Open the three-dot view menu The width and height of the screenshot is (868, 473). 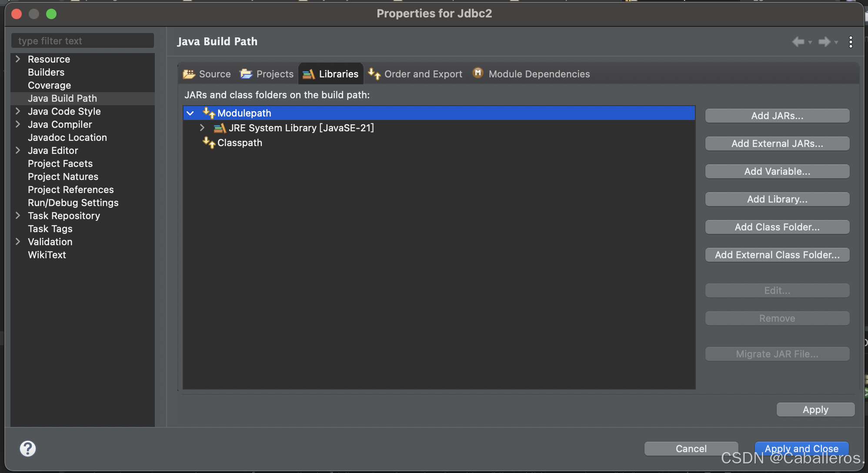(851, 42)
